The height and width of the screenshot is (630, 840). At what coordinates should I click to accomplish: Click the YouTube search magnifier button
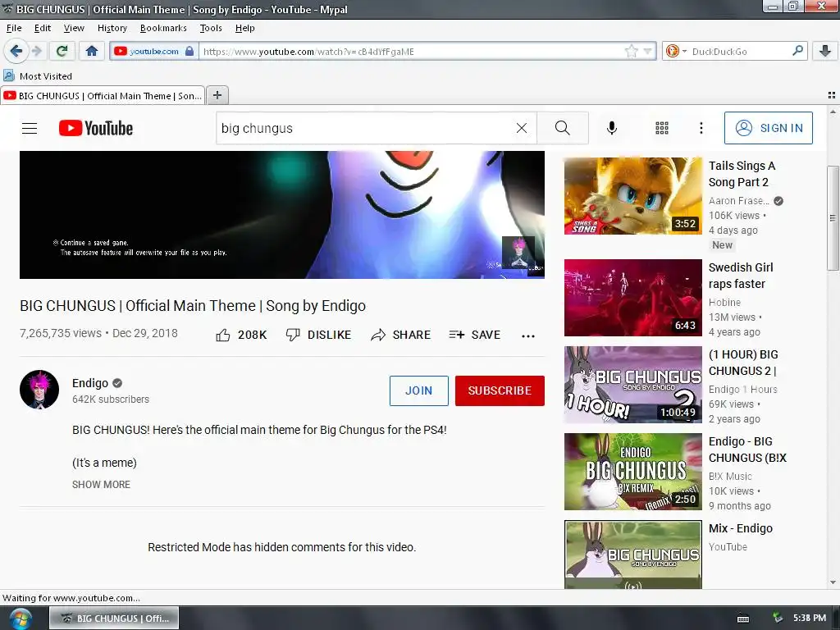[563, 128]
